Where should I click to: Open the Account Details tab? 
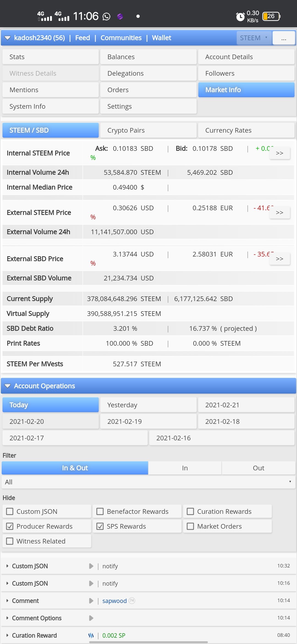point(246,57)
